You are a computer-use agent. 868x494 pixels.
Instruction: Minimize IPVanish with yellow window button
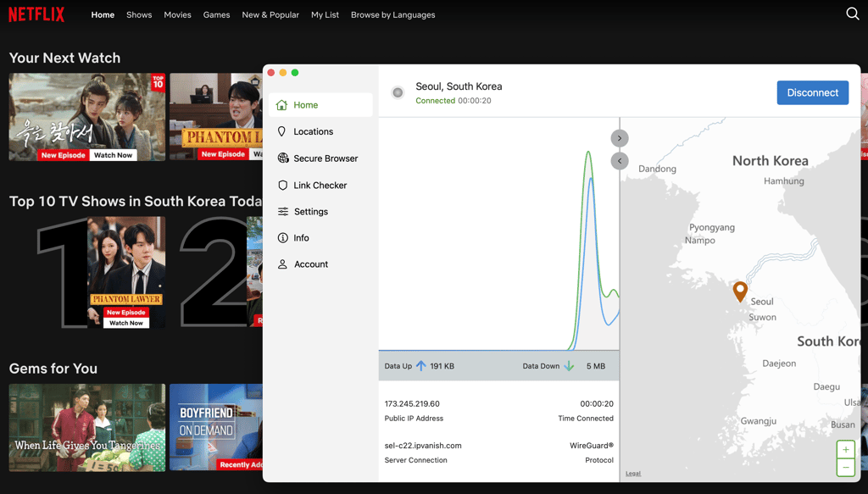pos(283,73)
